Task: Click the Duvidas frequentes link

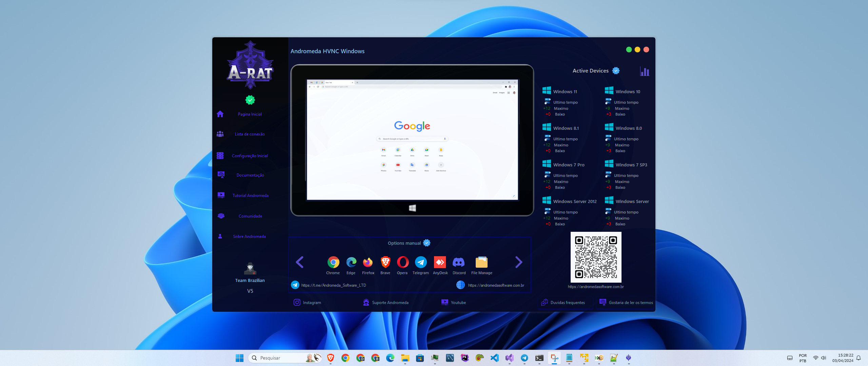Action: point(567,303)
